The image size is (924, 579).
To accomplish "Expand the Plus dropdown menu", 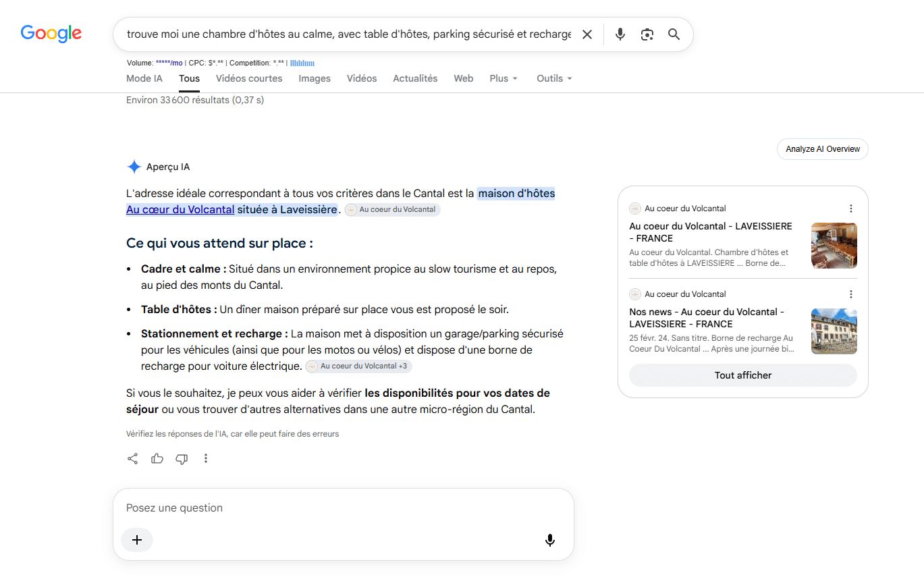I will click(x=504, y=78).
